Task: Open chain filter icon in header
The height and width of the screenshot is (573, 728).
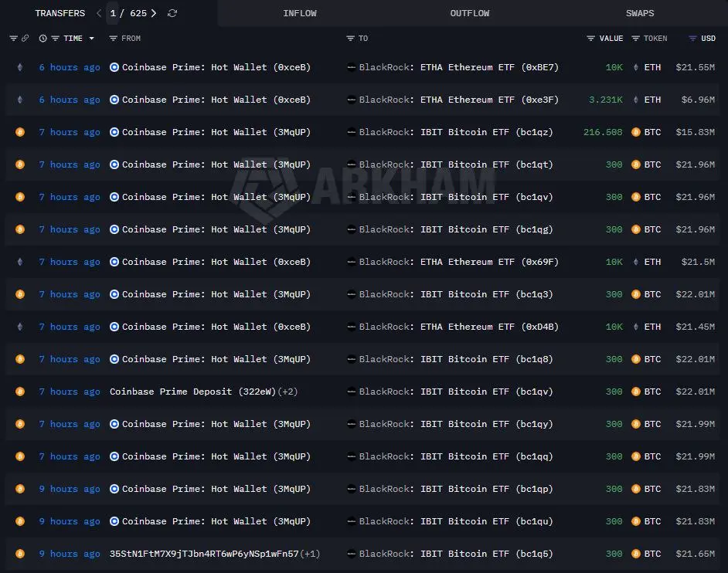Action: [13, 38]
